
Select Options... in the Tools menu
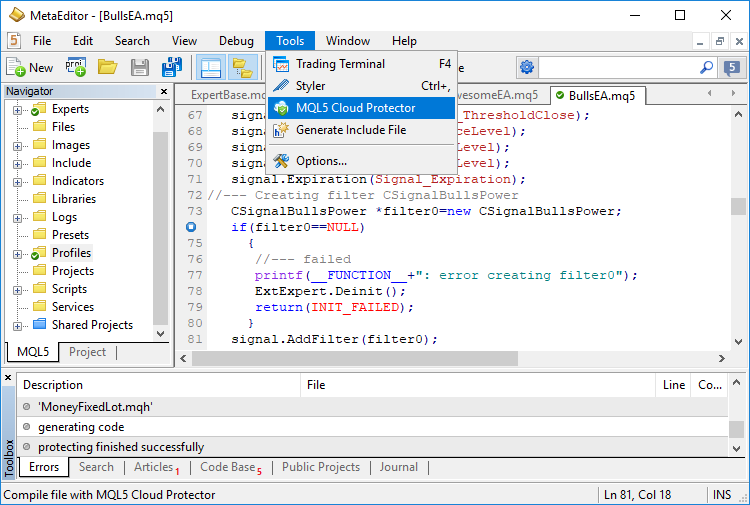click(x=362, y=161)
